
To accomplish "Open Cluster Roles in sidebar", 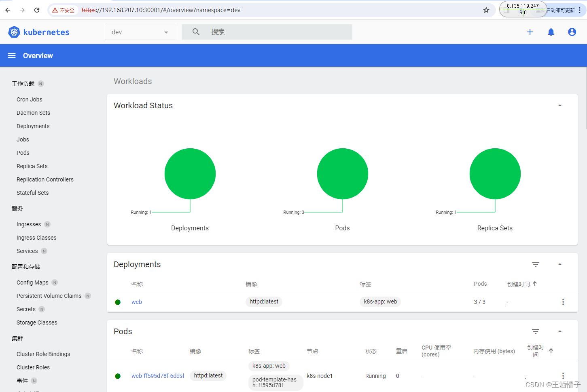I will click(x=33, y=367).
